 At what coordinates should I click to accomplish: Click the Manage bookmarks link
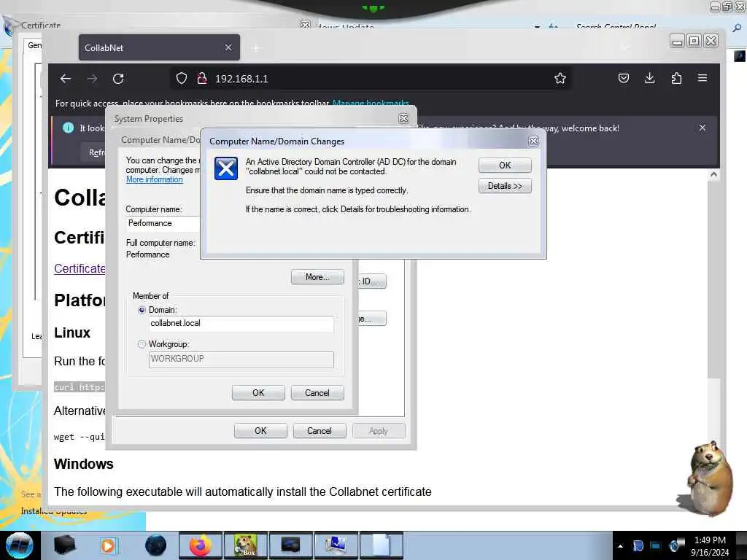click(x=371, y=103)
